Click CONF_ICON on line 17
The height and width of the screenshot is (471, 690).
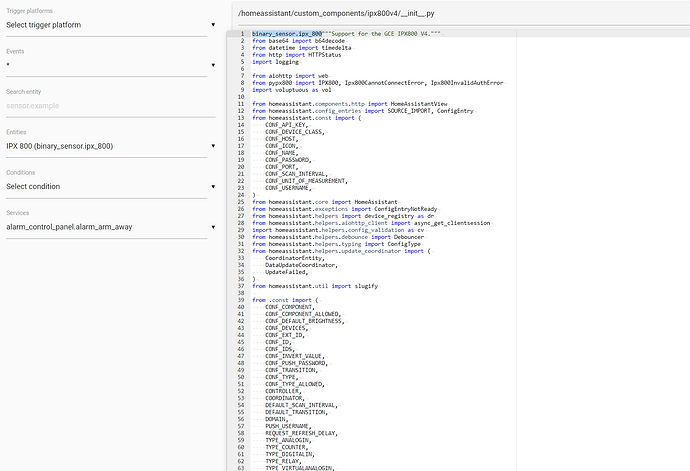(280, 146)
